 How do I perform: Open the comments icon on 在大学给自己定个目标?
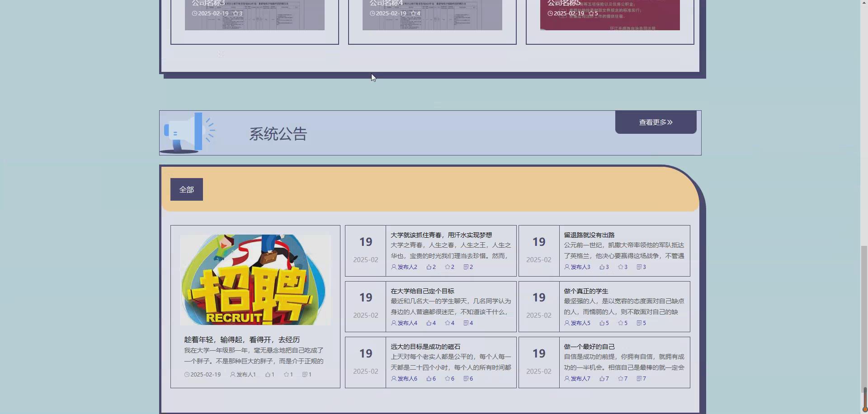click(467, 323)
